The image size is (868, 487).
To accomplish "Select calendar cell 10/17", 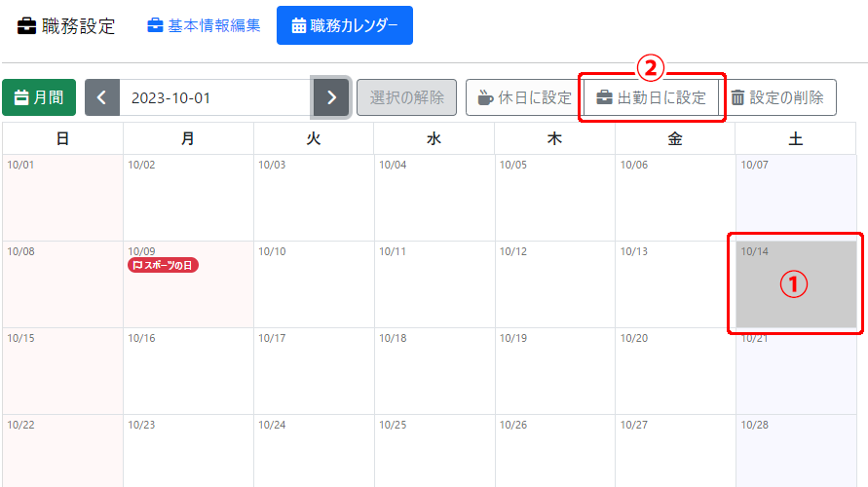I will [314, 371].
